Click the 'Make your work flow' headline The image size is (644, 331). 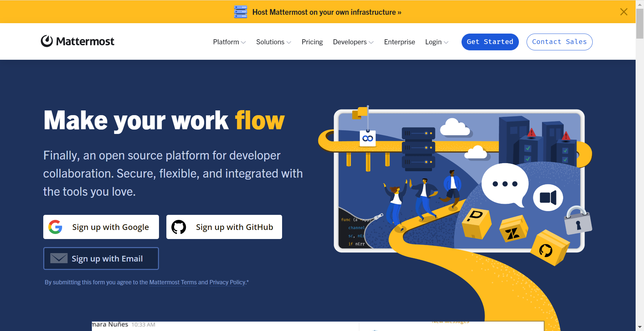[x=164, y=121]
